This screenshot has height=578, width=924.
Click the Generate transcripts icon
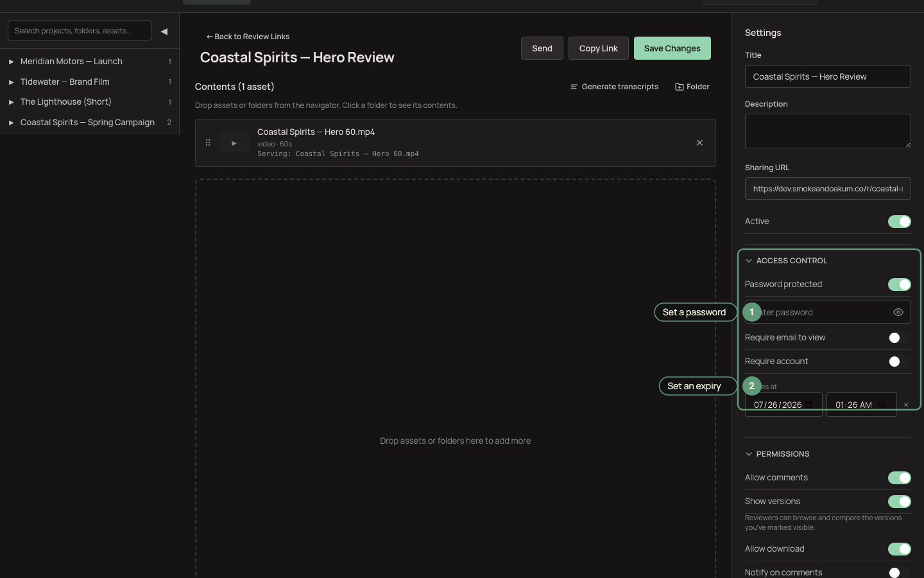click(574, 87)
